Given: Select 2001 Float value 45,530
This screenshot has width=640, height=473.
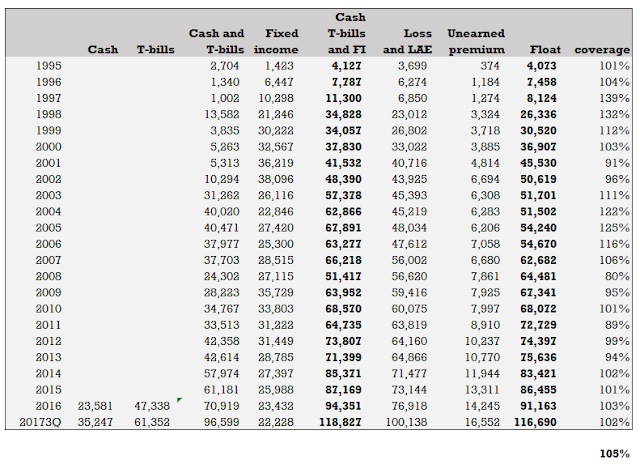Looking at the screenshot, I should [538, 163].
